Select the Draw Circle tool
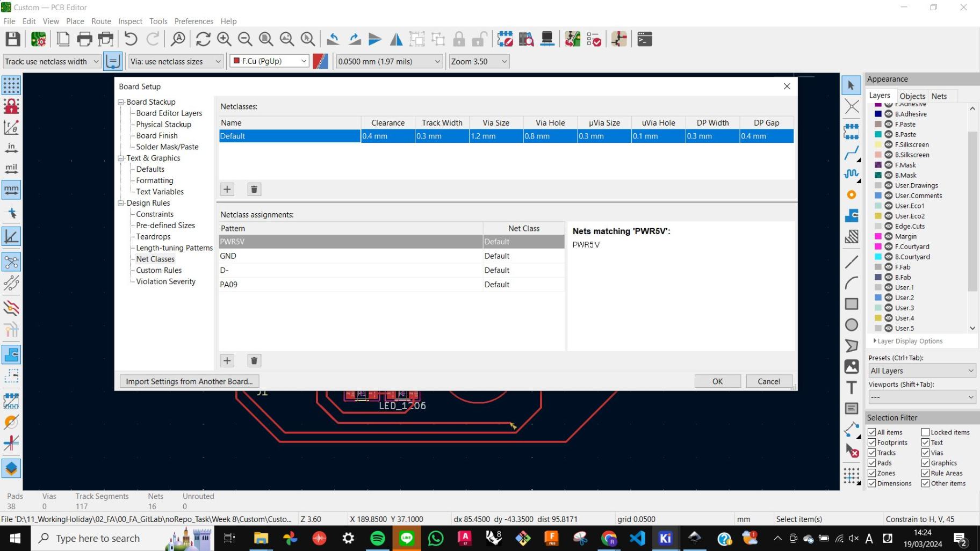980x551 pixels. coord(851,325)
